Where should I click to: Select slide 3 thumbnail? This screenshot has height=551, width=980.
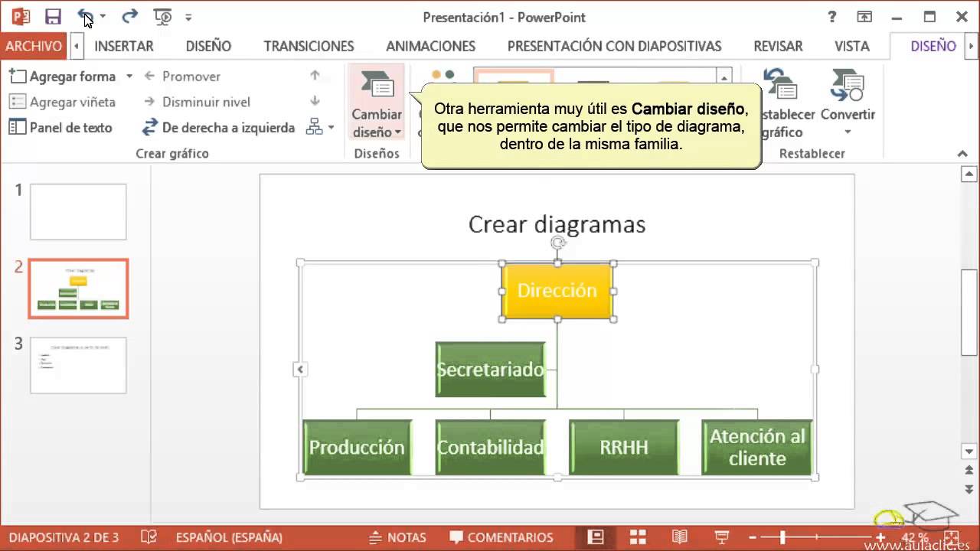(x=77, y=365)
